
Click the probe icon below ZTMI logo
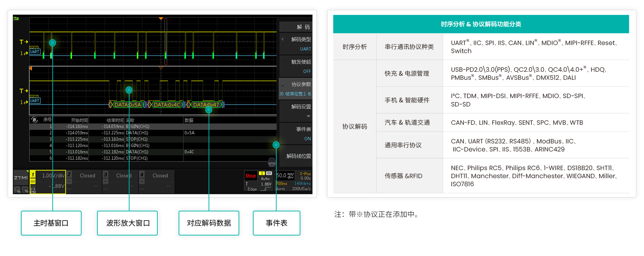pyautogui.click(x=17, y=189)
